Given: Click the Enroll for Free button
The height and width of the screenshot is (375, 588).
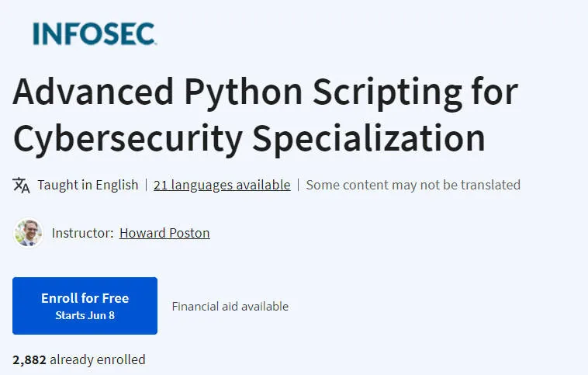Looking at the screenshot, I should pos(85,306).
